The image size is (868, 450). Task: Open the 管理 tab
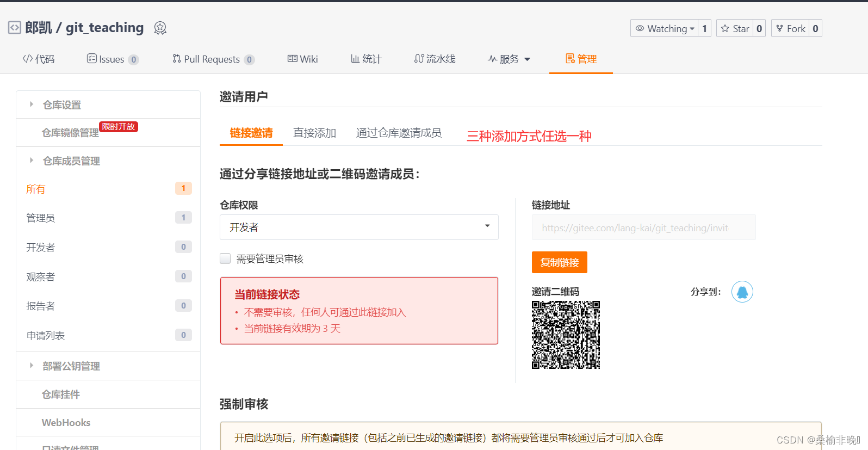click(x=581, y=59)
